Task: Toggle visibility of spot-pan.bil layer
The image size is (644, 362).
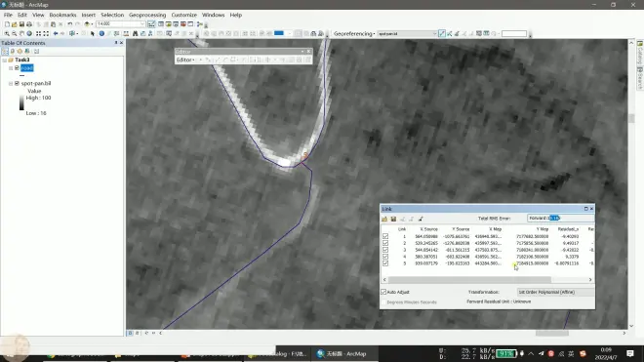Action: (x=17, y=83)
